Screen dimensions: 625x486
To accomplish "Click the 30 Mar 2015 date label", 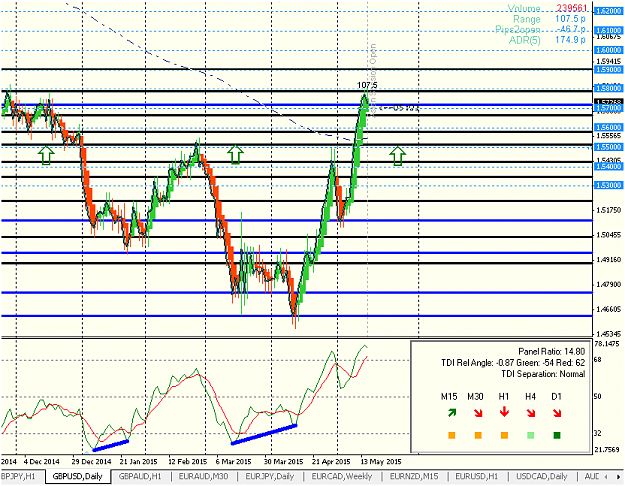I will 283,462.
